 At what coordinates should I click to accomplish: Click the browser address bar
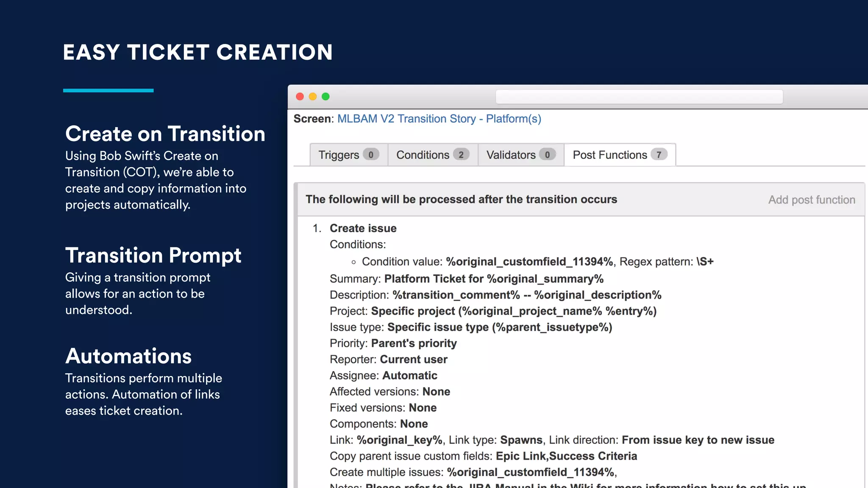click(x=639, y=97)
